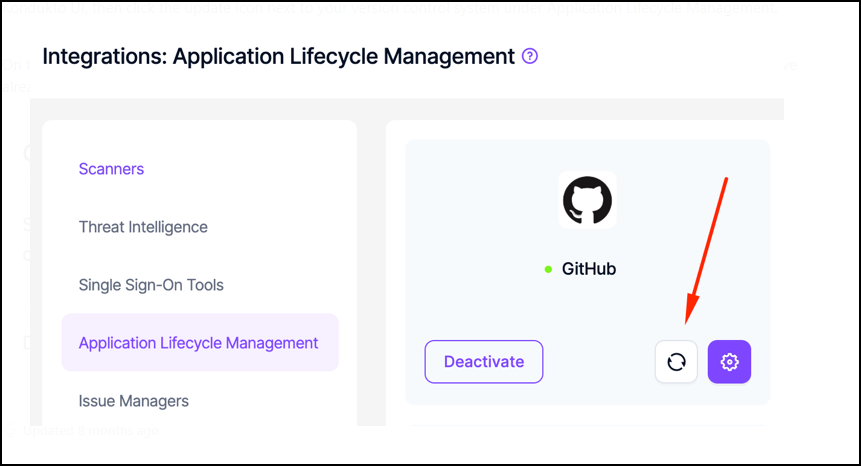Click empty area of the GitHub card
The width and height of the screenshot is (861, 466).
[x=470, y=220]
